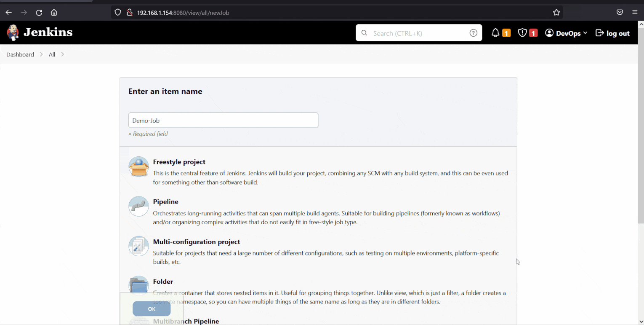Select the Folder item icon

tap(138, 285)
